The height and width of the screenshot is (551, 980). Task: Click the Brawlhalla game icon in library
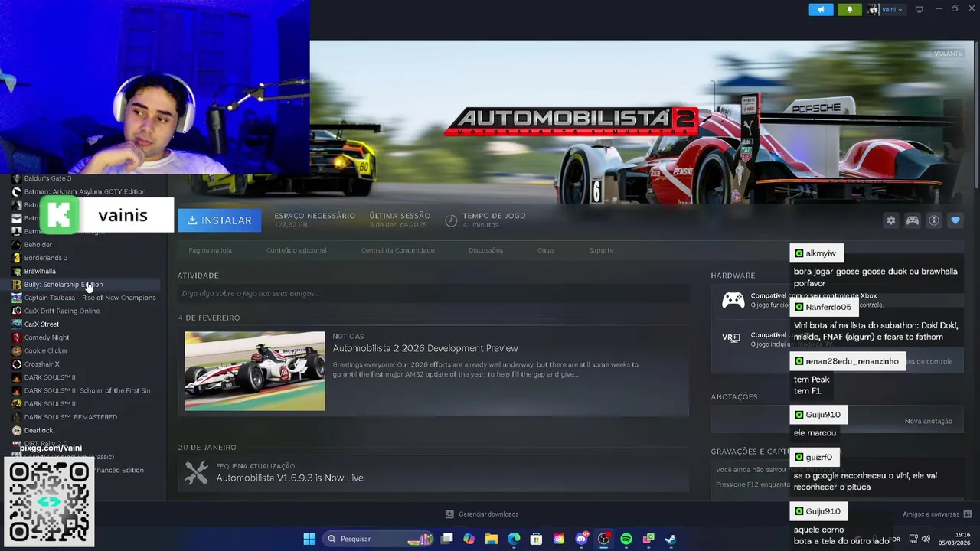click(x=17, y=271)
